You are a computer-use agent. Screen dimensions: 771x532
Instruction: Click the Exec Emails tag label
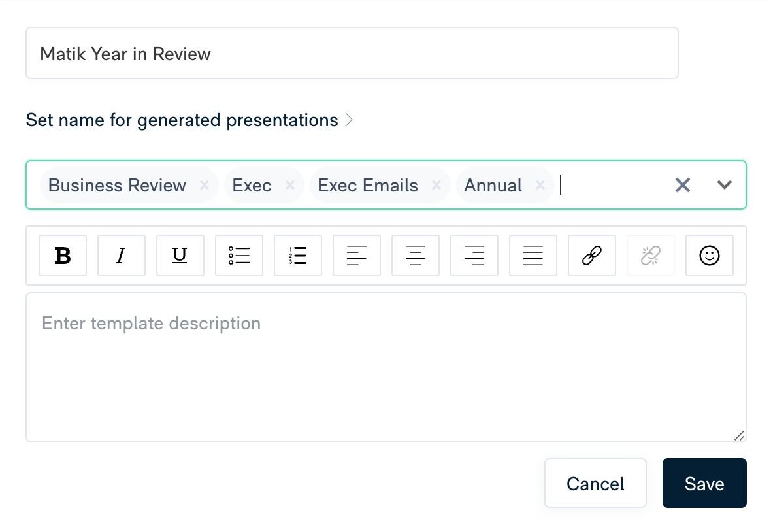pyautogui.click(x=368, y=186)
